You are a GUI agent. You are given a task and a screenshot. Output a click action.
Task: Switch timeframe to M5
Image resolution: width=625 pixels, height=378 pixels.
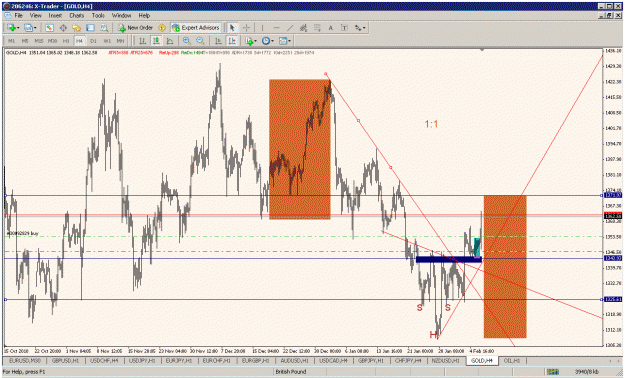click(25, 41)
